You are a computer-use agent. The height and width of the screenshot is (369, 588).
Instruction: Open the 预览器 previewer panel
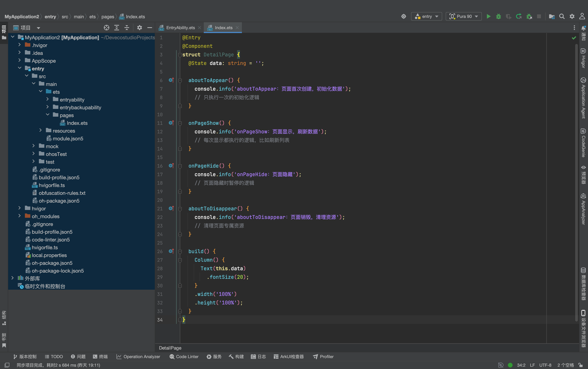[x=583, y=175]
